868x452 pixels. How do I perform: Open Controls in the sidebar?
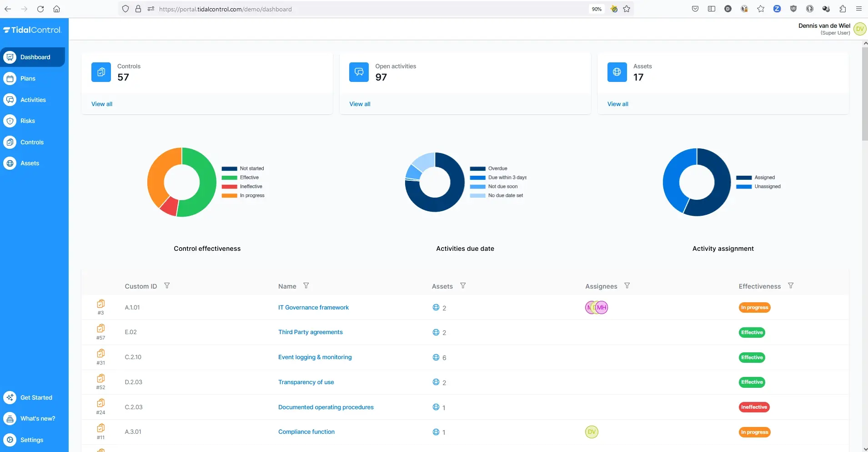tap(32, 142)
